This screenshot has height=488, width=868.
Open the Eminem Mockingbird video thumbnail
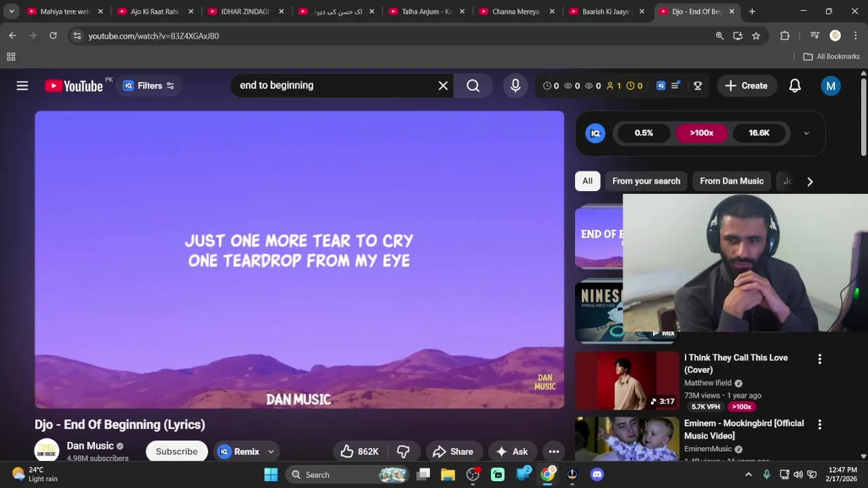pyautogui.click(x=627, y=439)
